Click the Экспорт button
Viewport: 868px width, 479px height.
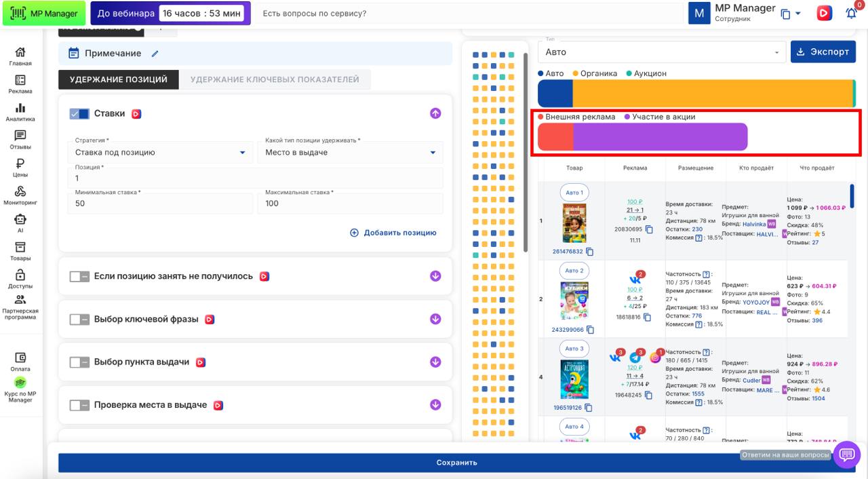823,52
